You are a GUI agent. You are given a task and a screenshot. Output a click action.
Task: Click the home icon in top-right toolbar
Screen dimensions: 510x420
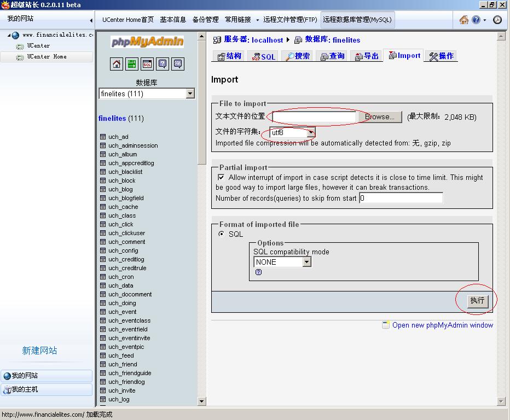pos(463,20)
